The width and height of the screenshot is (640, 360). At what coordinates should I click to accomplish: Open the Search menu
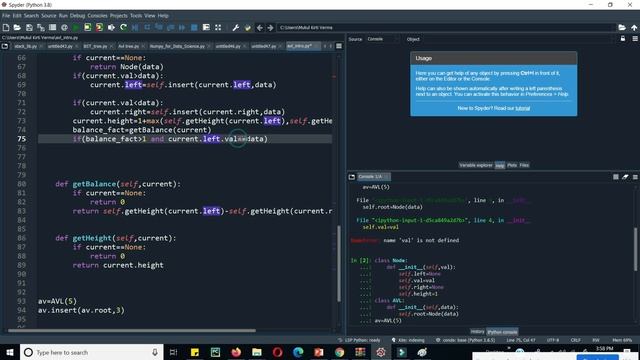click(31, 16)
